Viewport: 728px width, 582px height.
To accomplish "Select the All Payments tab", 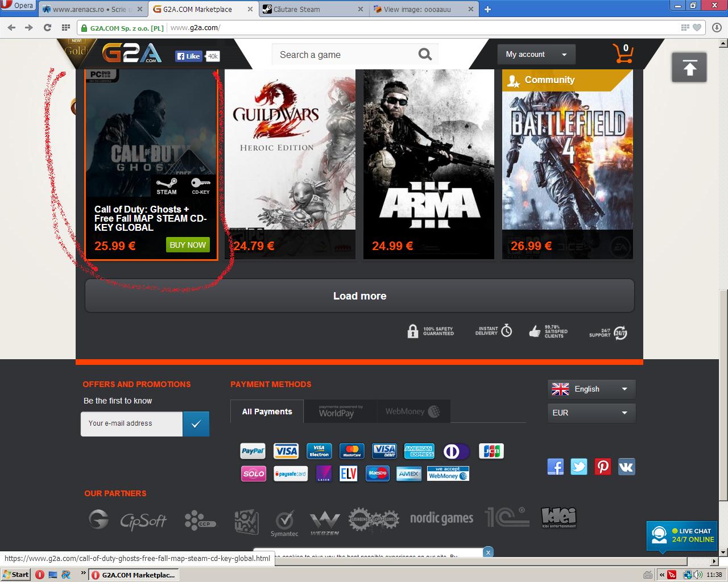I will [x=267, y=411].
